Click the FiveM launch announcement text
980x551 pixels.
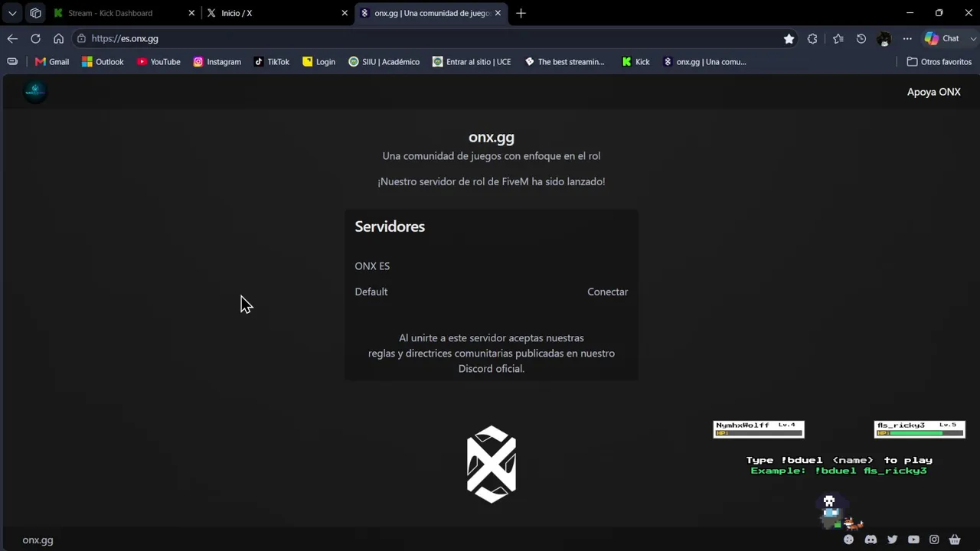(x=492, y=181)
